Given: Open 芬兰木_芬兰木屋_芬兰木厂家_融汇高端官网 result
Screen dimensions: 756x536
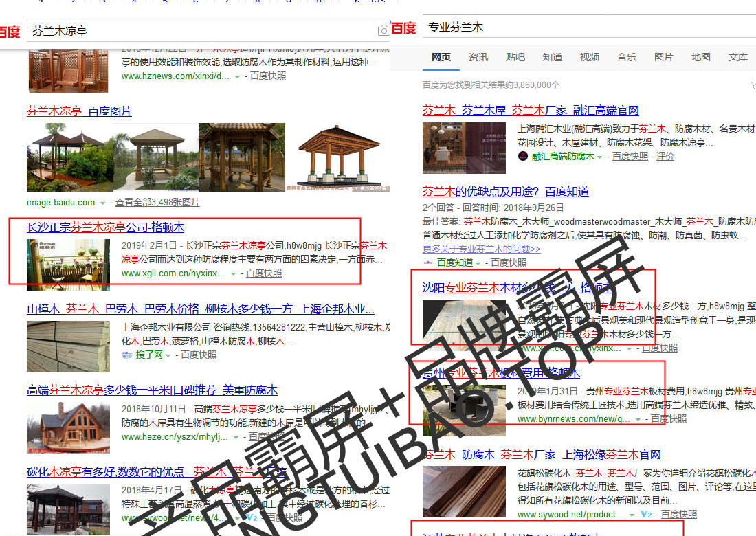Looking at the screenshot, I should coord(531,111).
